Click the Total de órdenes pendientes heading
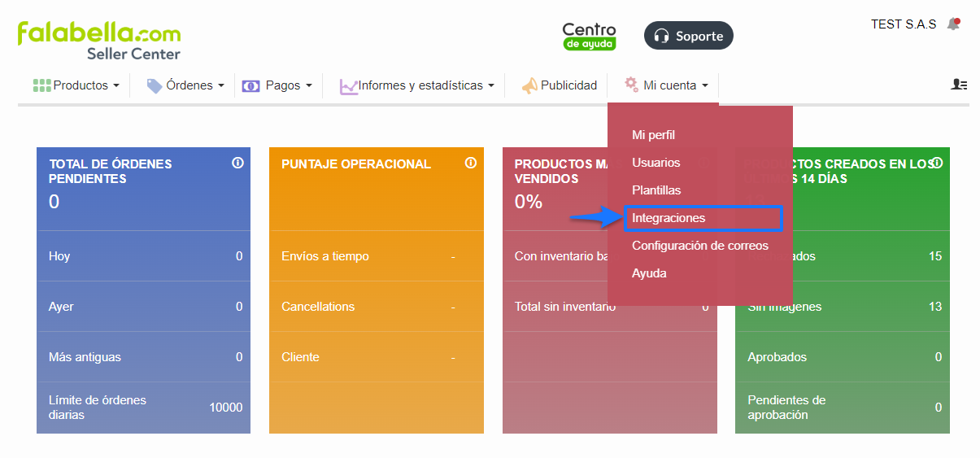The height and width of the screenshot is (458, 980). pos(111,171)
